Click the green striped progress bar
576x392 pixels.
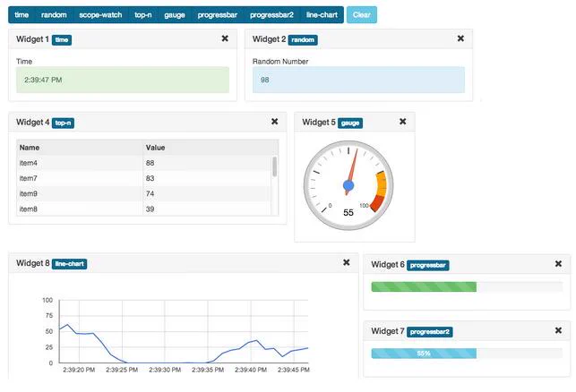[x=424, y=286]
